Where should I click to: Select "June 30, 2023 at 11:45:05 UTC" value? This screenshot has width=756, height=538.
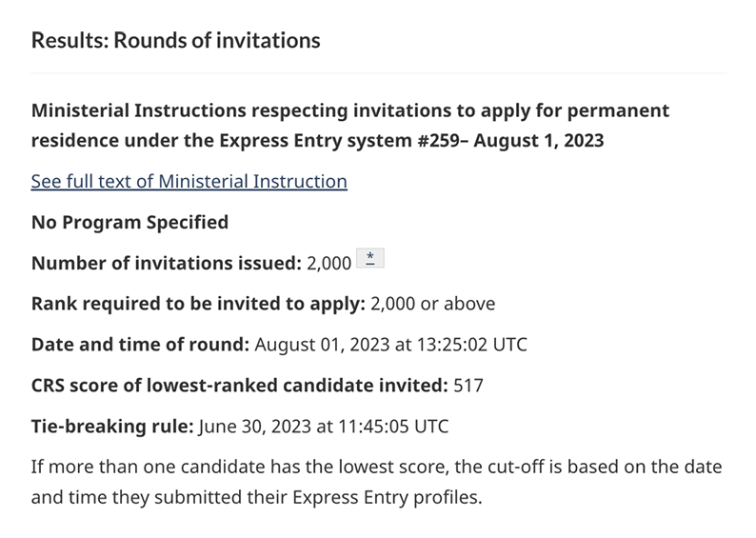click(323, 427)
